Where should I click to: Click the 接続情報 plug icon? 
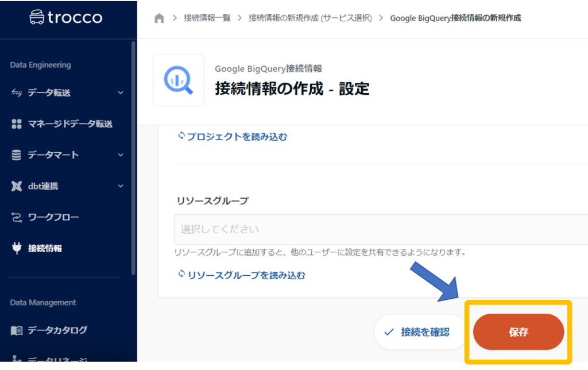pos(17,248)
